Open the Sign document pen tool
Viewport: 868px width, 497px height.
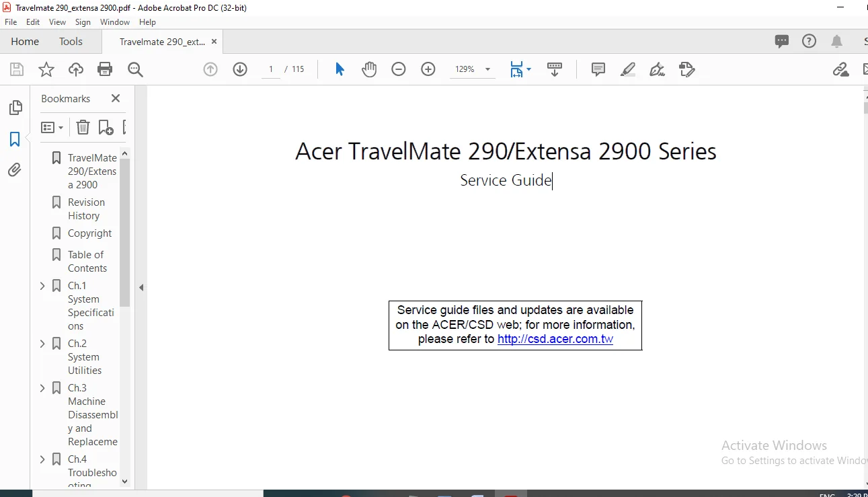[x=658, y=69]
